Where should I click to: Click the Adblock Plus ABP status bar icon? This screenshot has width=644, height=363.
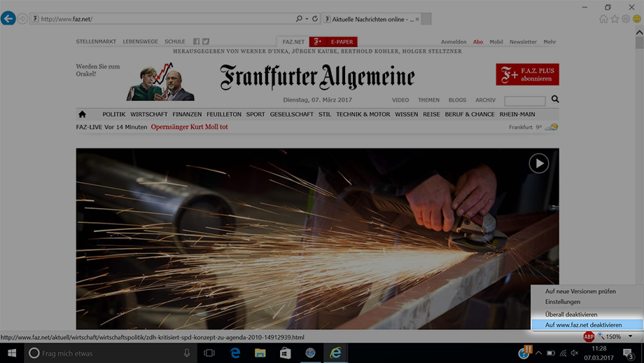click(x=589, y=337)
